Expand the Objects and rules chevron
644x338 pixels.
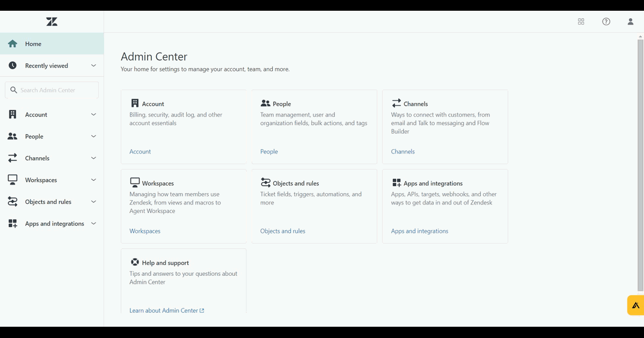pos(93,202)
